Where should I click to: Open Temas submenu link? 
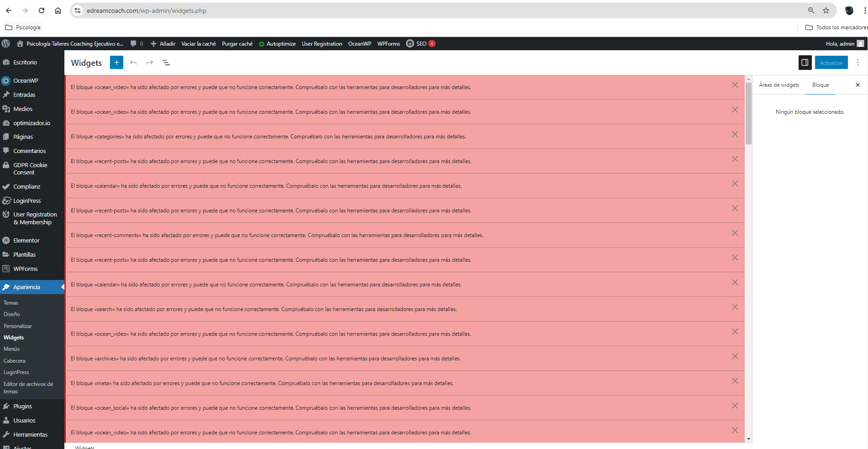point(11,303)
